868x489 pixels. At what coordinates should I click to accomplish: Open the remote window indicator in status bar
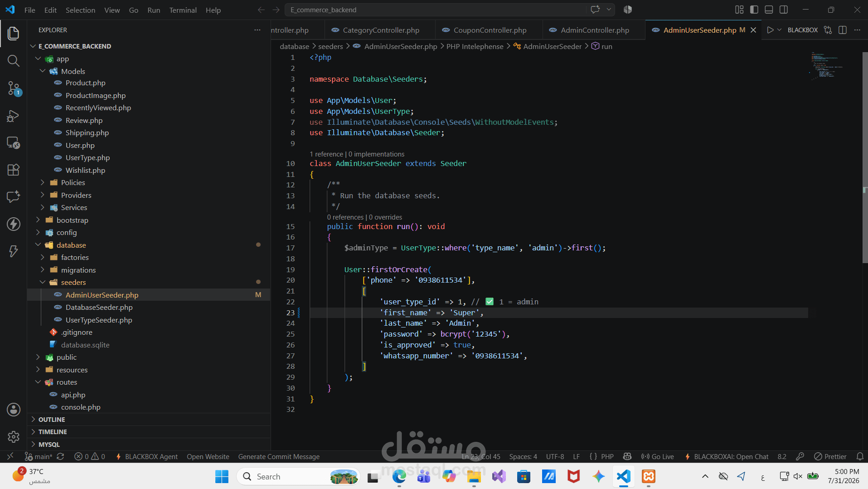click(10, 456)
